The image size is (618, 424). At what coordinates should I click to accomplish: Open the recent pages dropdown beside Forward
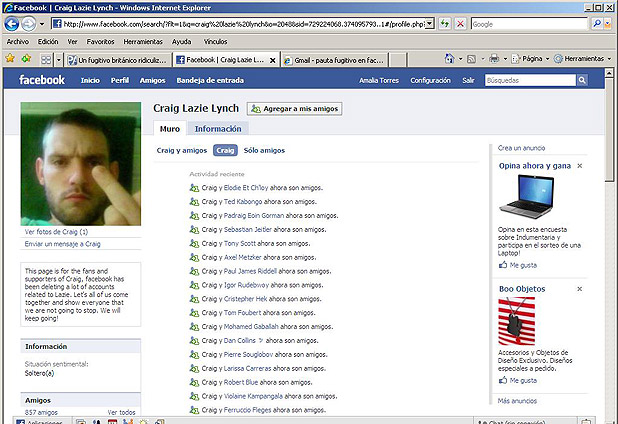(x=42, y=24)
